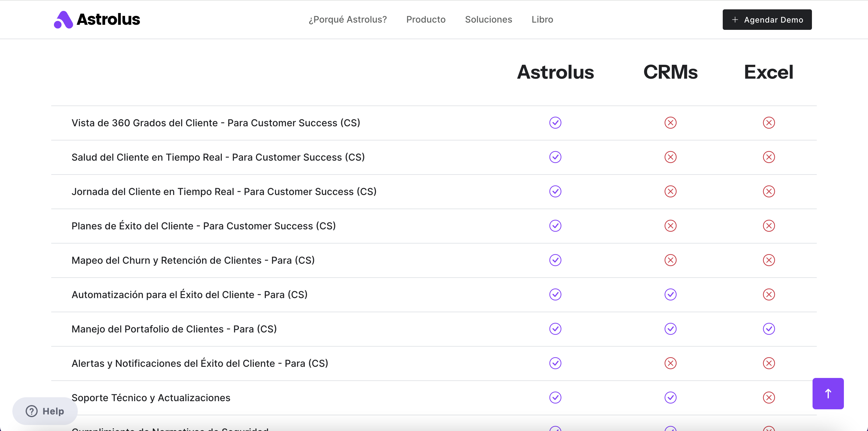Image resolution: width=868 pixels, height=431 pixels.
Task: Click CRMs cross icon for Mapeo del Churn row
Action: coord(670,260)
